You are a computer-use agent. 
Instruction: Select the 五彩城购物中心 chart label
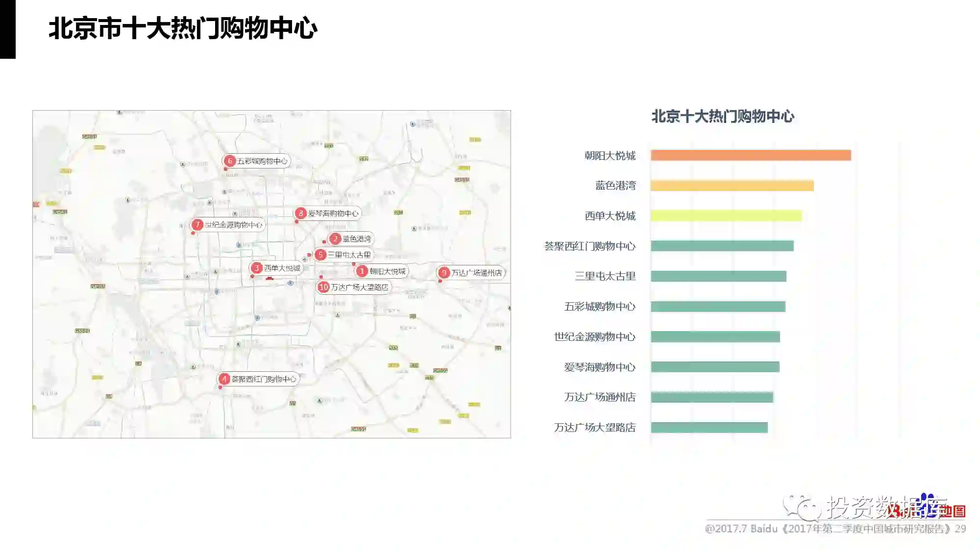599,307
